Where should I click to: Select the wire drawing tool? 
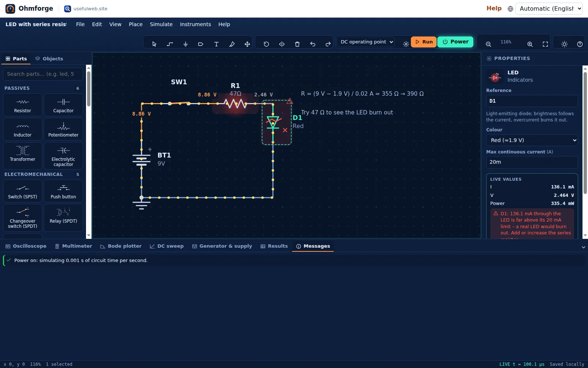[170, 44]
